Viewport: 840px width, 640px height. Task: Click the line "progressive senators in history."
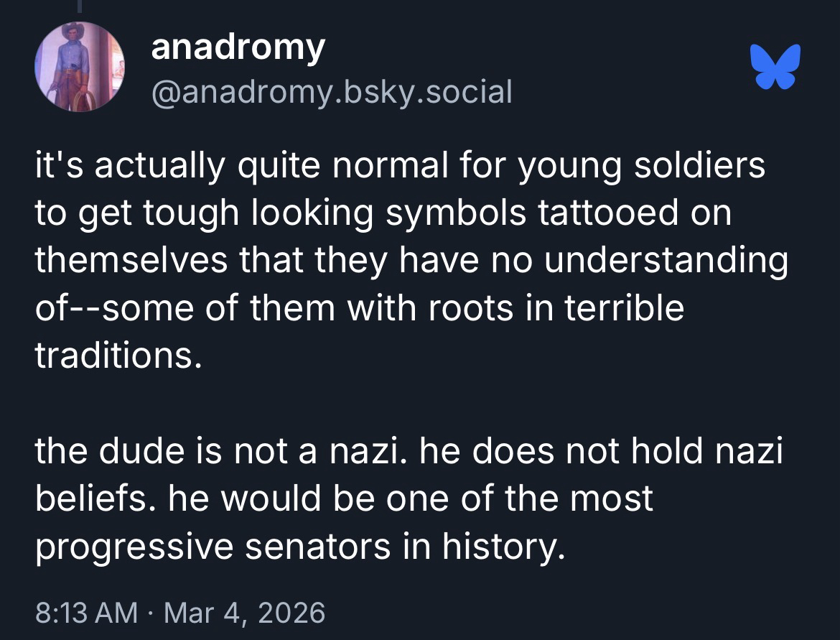click(x=296, y=545)
